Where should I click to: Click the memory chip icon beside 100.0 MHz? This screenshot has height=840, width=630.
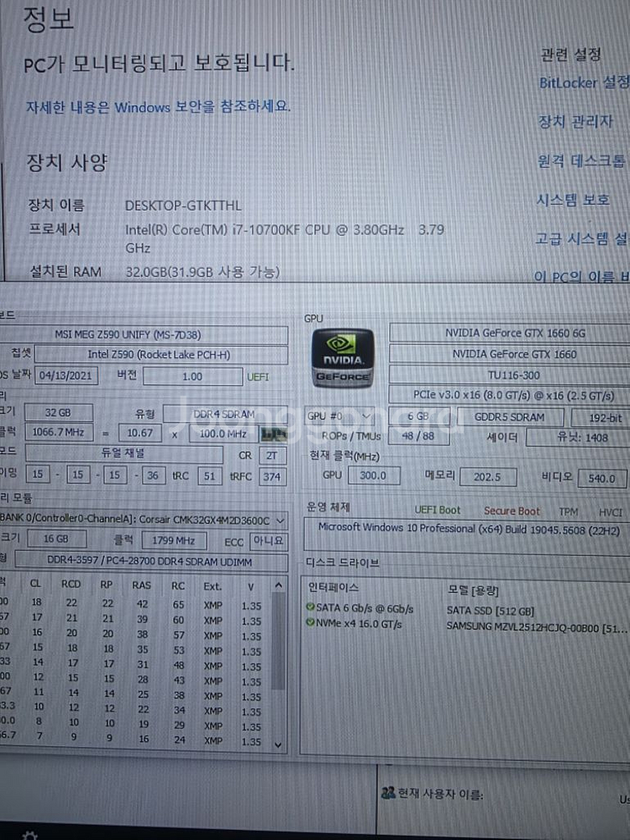pyautogui.click(x=273, y=434)
